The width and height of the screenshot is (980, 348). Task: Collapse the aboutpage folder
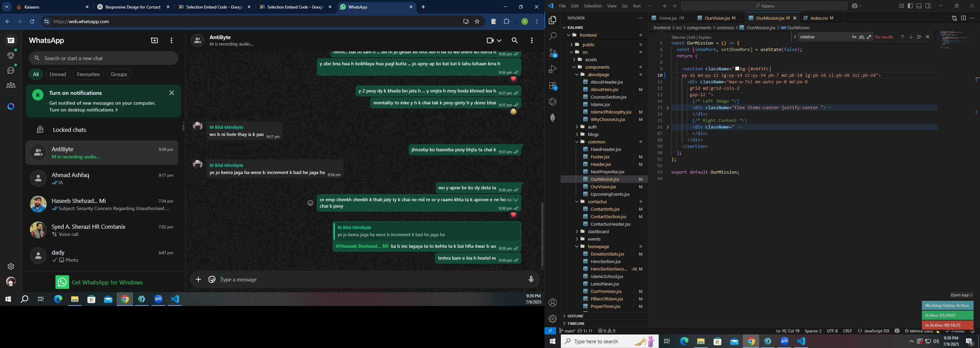click(598, 74)
